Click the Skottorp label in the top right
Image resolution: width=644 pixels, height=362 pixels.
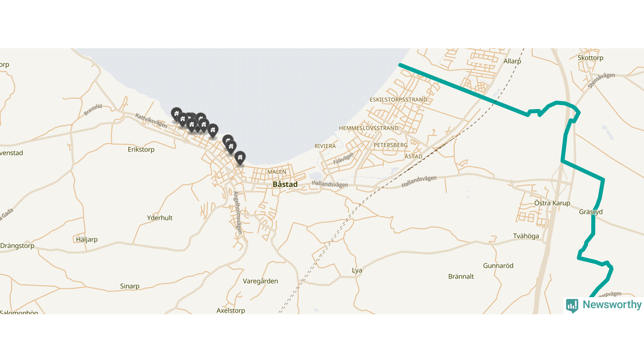click(x=590, y=58)
